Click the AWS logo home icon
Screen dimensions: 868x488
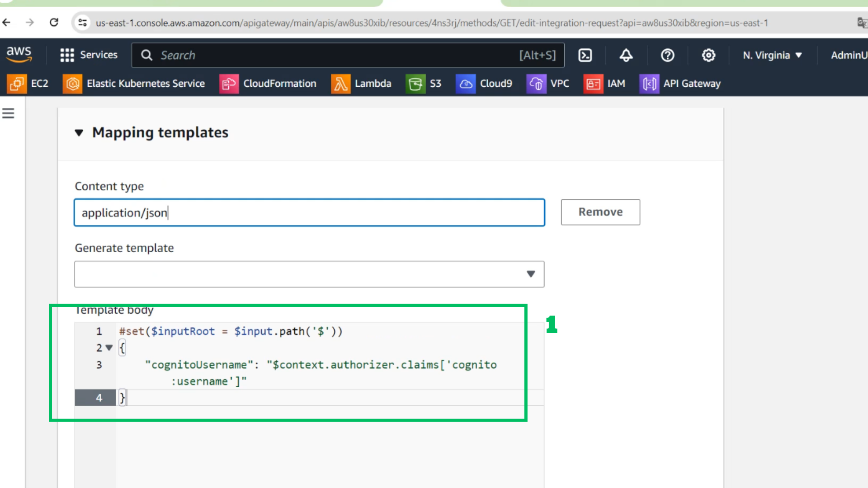[19, 55]
